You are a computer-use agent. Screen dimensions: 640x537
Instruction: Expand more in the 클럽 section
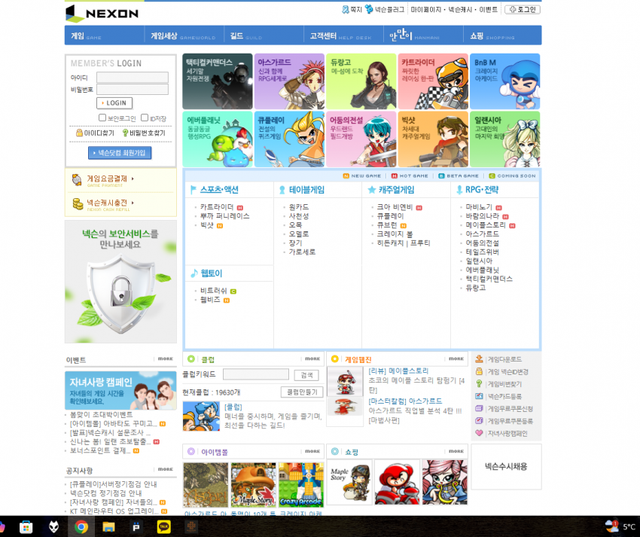(x=313, y=358)
